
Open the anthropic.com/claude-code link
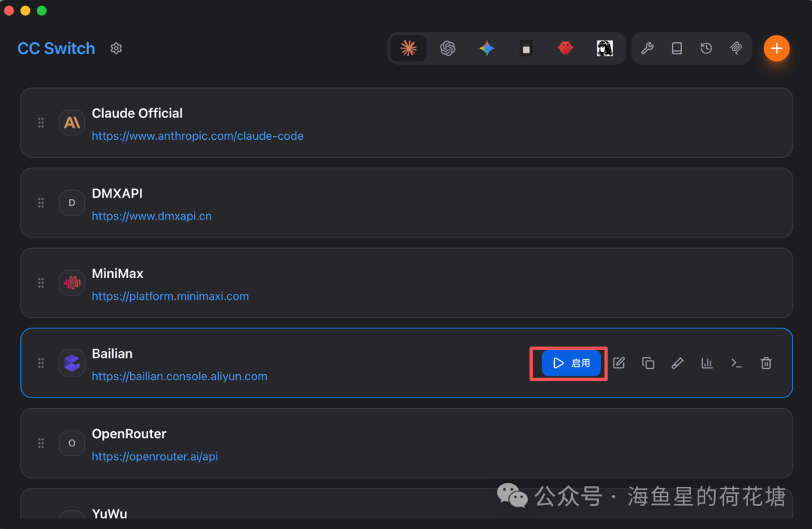pyautogui.click(x=197, y=135)
